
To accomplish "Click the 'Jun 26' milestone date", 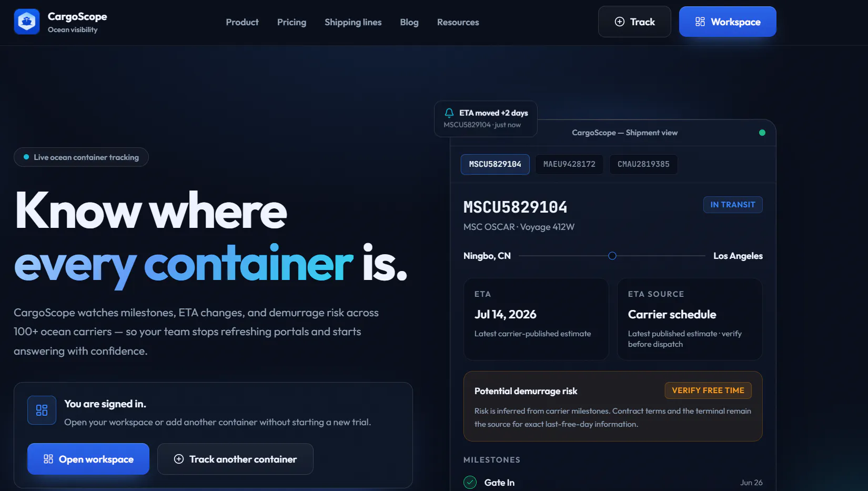I will 751,483.
